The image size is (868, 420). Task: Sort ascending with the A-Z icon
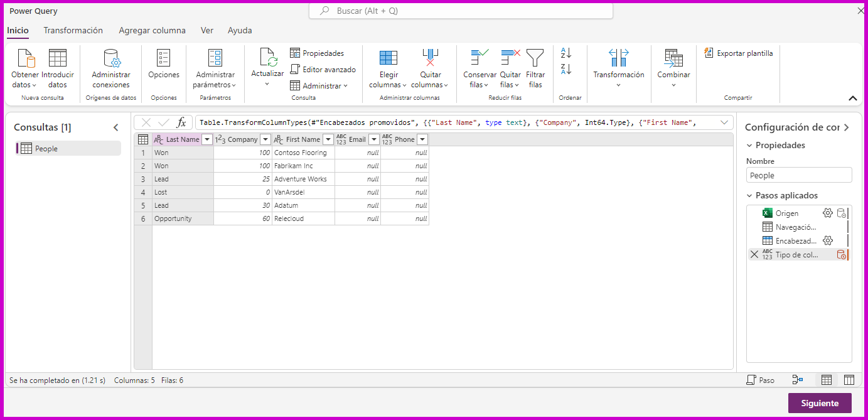[566, 53]
